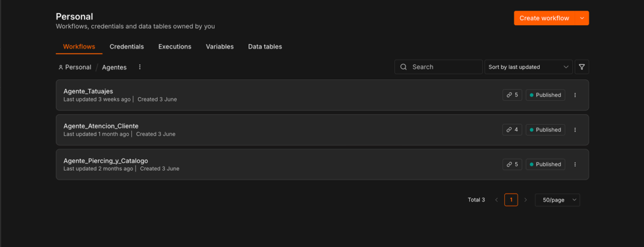The width and height of the screenshot is (644, 247).
Task: Open the Agente_Atencion_Cliente workflow
Action: click(x=322, y=130)
